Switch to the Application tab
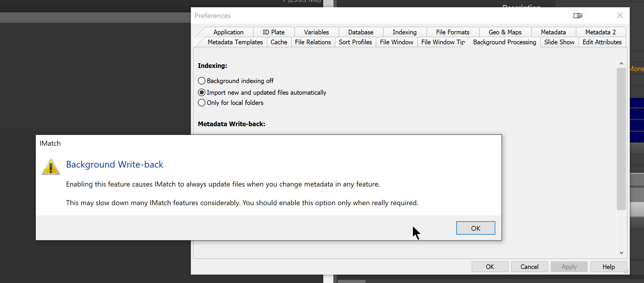The width and height of the screenshot is (644, 283). 228,32
